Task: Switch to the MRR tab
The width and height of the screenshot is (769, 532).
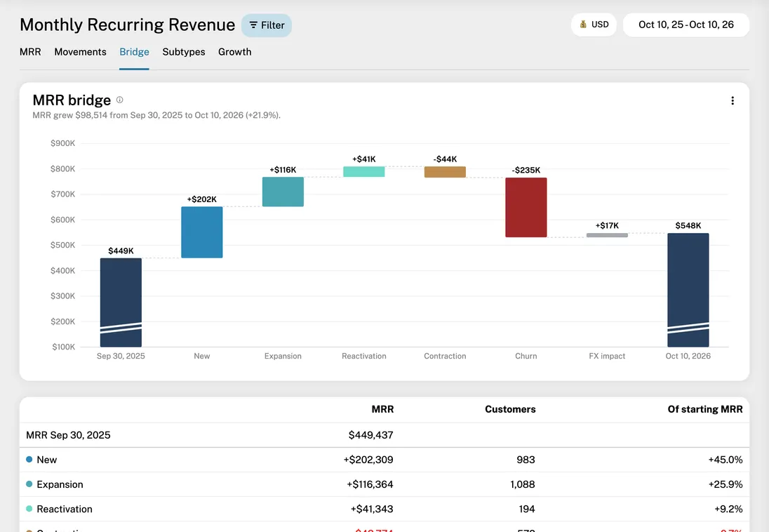Action: 30,52
